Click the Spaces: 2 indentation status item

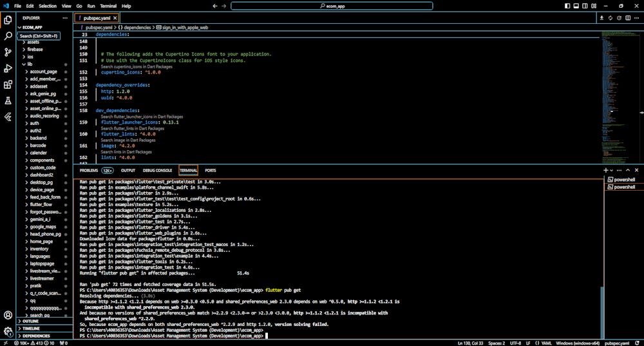click(x=496, y=343)
